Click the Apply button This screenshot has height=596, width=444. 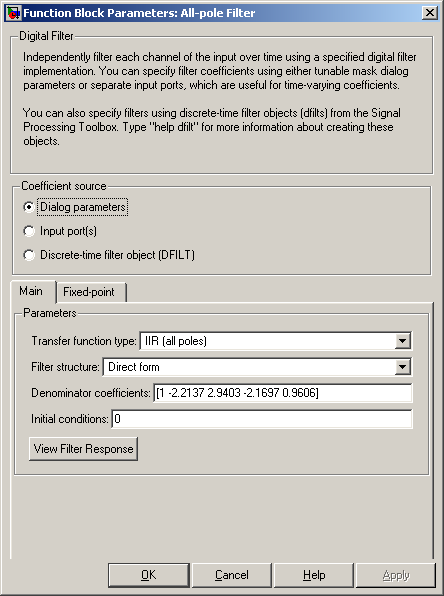click(396, 575)
